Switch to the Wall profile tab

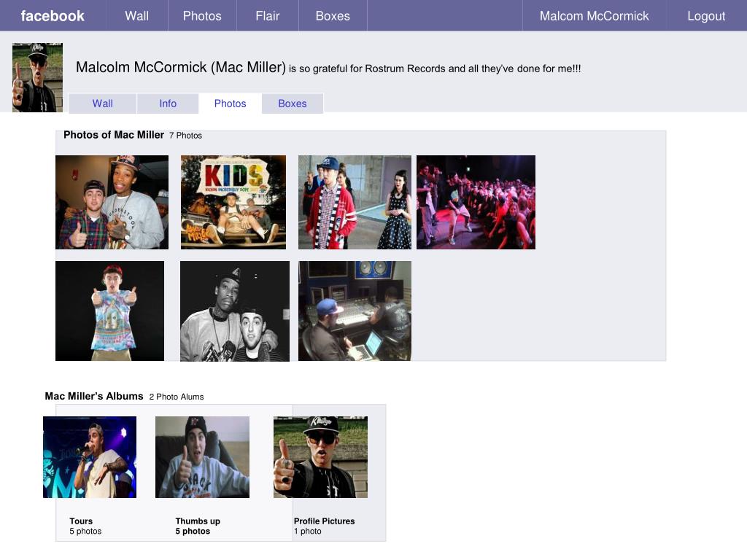(102, 104)
